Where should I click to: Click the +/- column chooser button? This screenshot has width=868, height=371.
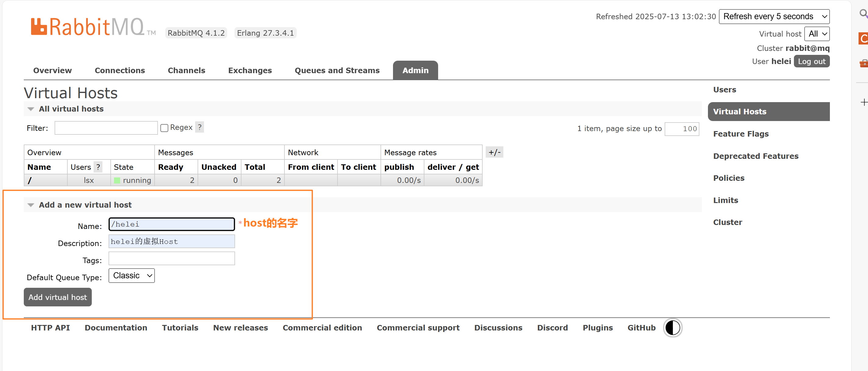pos(494,152)
